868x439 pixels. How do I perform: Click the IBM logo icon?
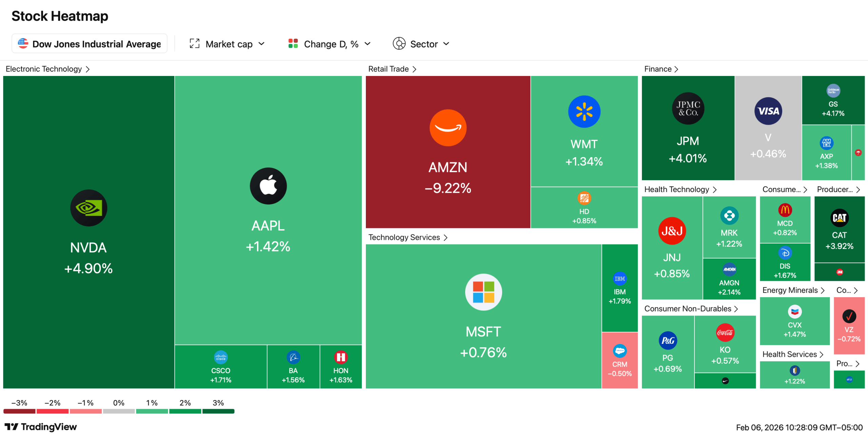[619, 279]
